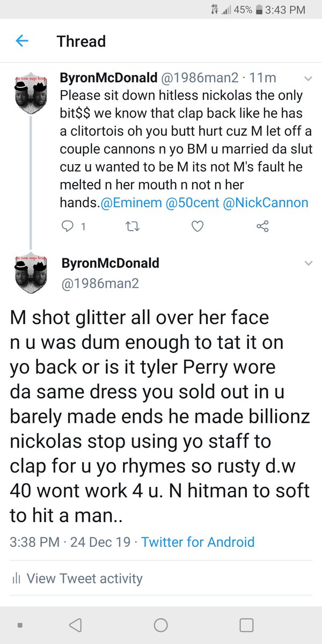This screenshot has height=644, width=322.
Task: Tap the battery indicator in status bar
Action: (x=260, y=10)
